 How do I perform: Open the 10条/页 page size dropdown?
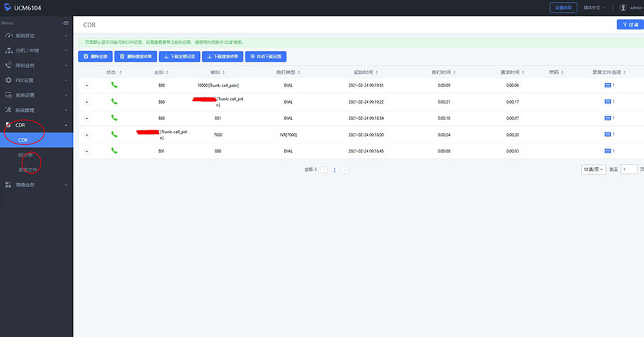click(593, 170)
